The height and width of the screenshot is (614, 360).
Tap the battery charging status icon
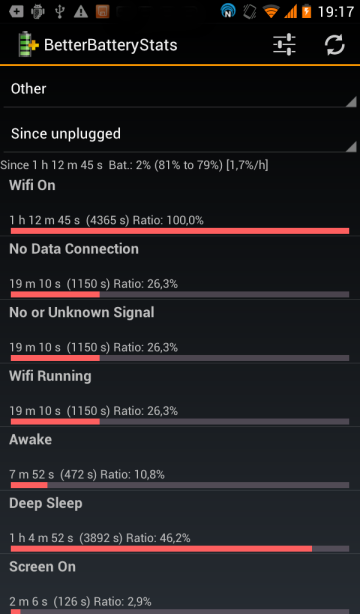tap(306, 11)
